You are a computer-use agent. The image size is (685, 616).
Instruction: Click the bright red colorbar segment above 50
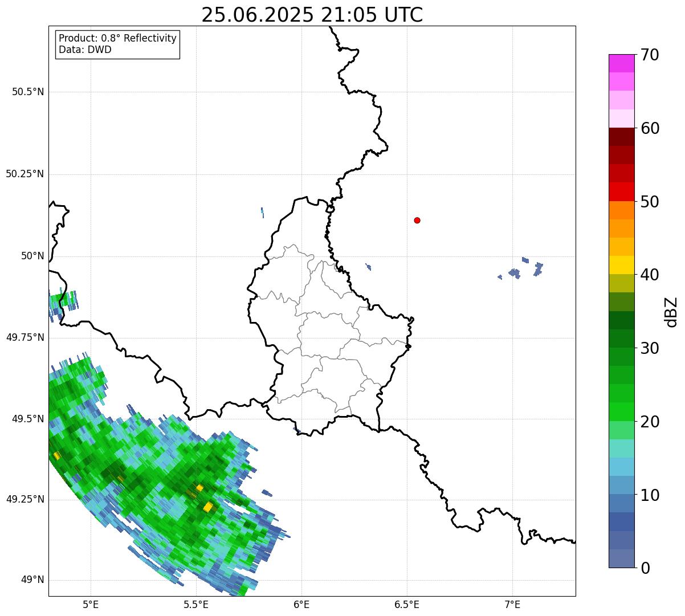tap(621, 191)
